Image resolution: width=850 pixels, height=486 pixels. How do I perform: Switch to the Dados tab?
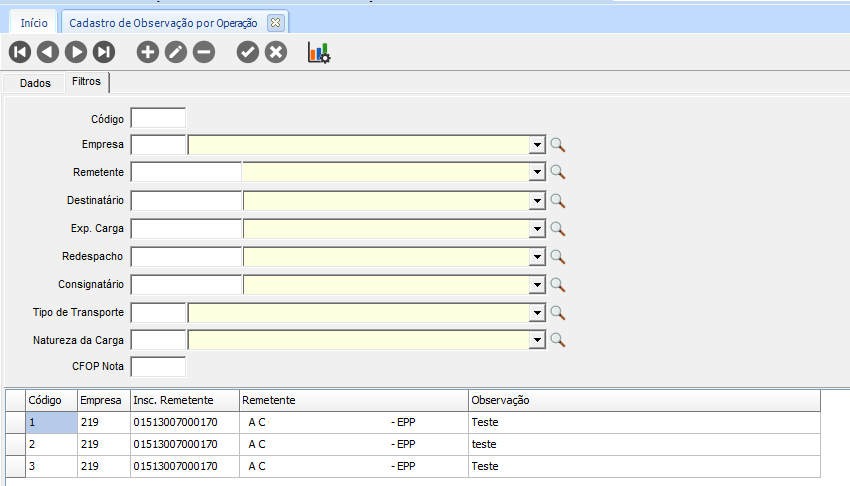coord(35,83)
